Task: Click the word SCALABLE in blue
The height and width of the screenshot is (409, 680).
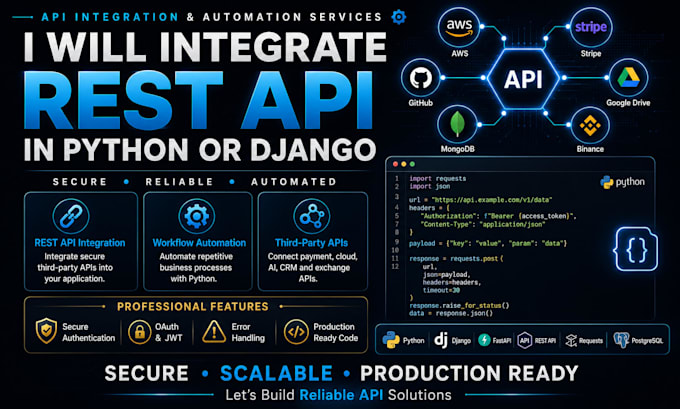Action: (276, 373)
